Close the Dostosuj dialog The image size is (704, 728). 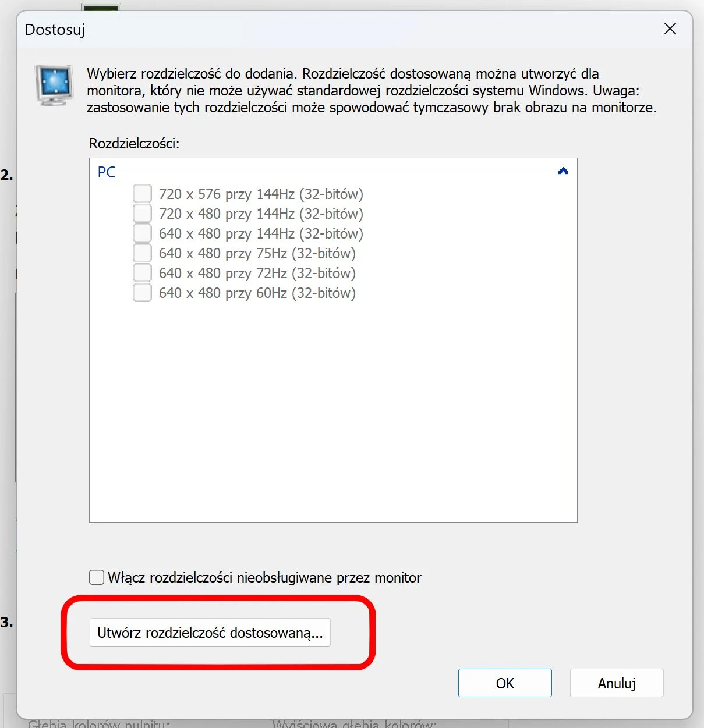pyautogui.click(x=670, y=29)
